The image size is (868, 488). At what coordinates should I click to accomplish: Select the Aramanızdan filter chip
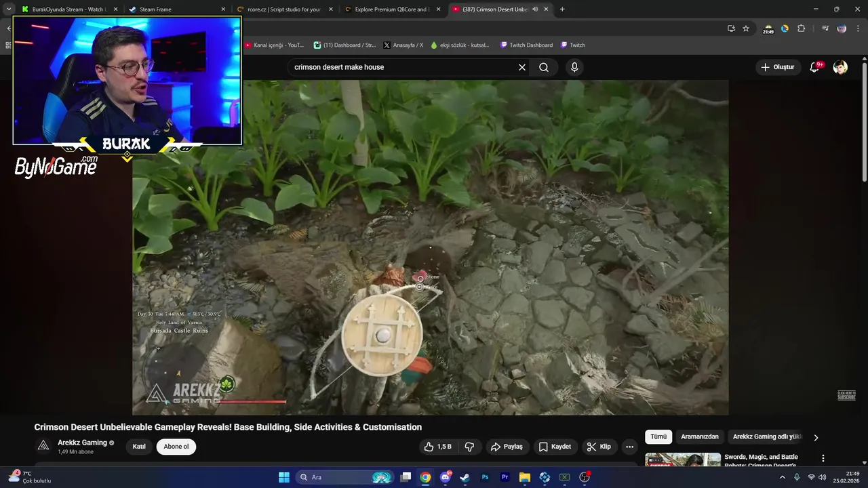pyautogui.click(x=700, y=437)
